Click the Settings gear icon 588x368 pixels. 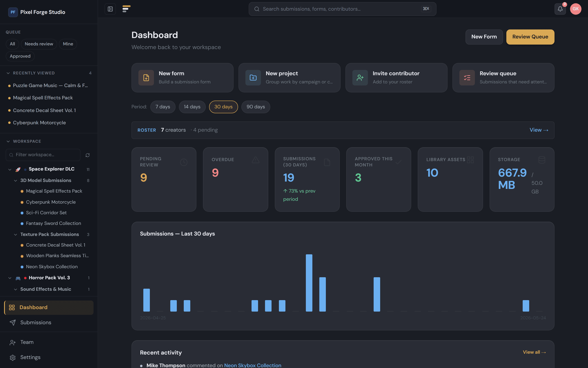pyautogui.click(x=13, y=357)
